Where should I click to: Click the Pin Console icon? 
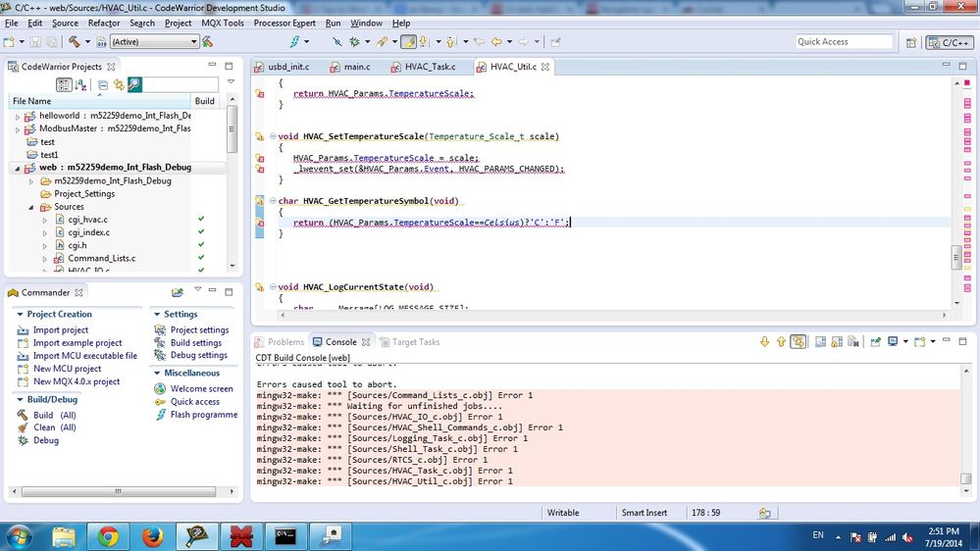point(876,342)
